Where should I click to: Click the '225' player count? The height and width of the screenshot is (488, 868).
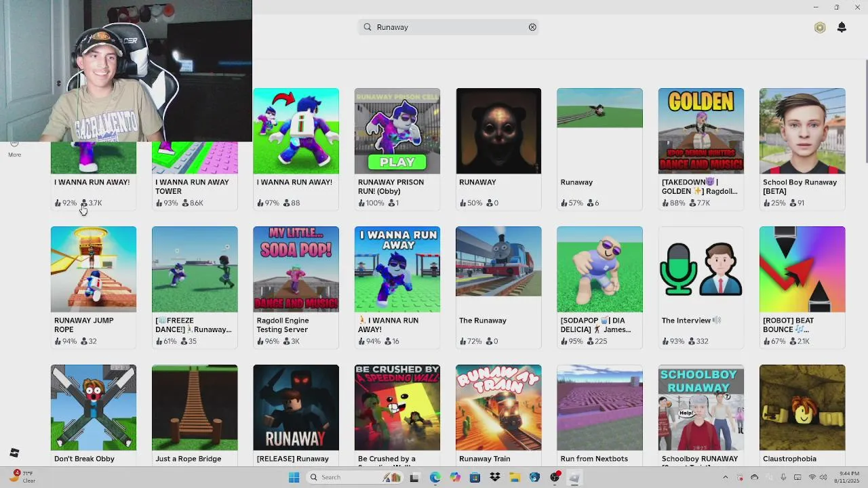coord(597,341)
